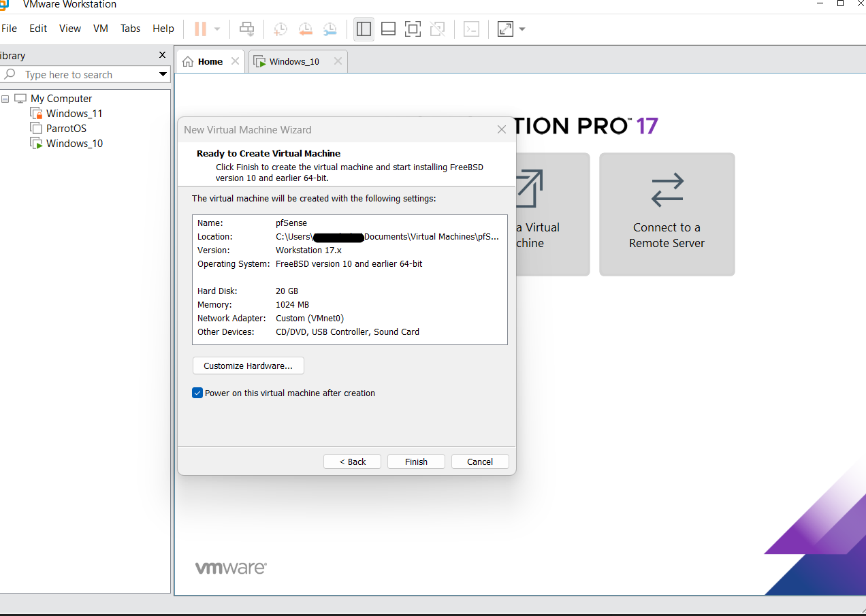Click the remote server arrows icon
Viewport: 866px width, 616px height.
667,190
